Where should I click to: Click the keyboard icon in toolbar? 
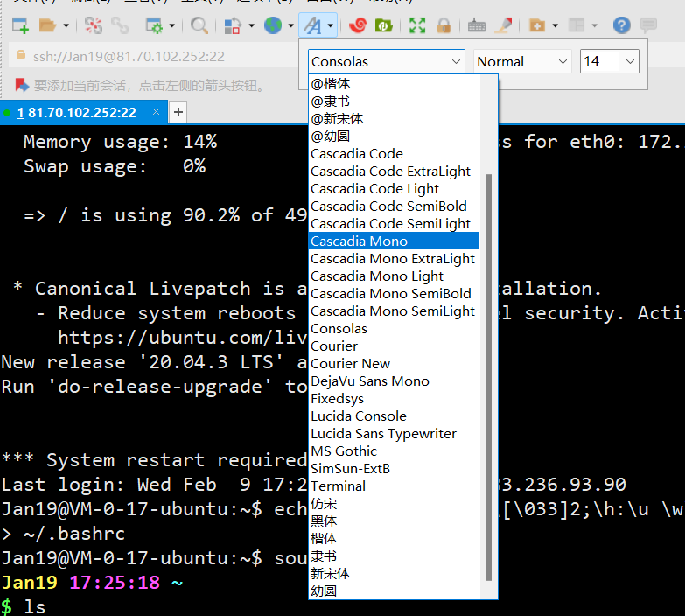click(477, 26)
